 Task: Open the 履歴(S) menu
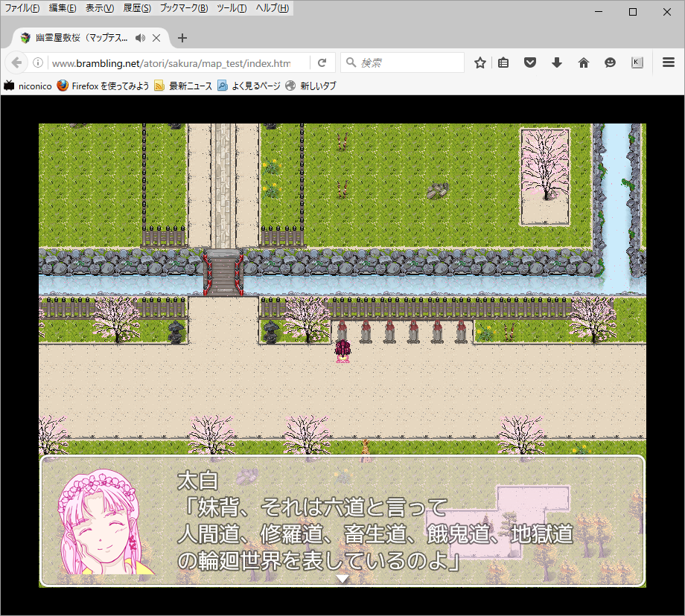[137, 8]
